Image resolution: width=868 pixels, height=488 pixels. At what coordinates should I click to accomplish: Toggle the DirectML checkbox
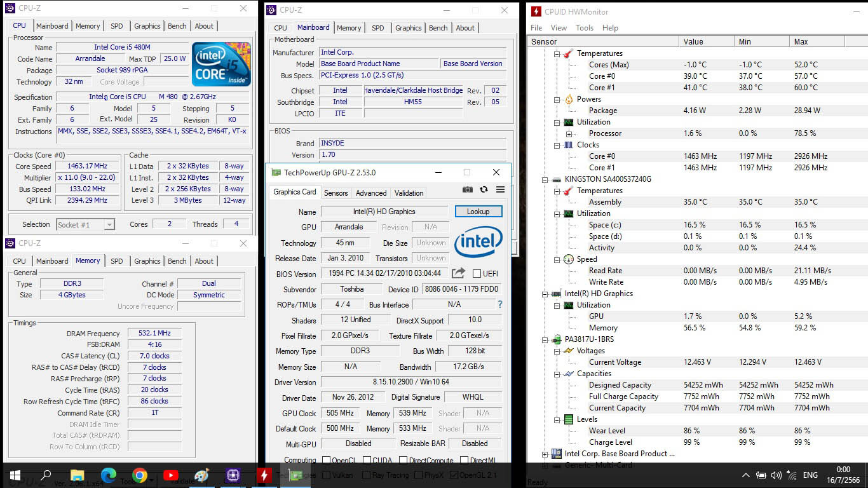click(x=464, y=461)
